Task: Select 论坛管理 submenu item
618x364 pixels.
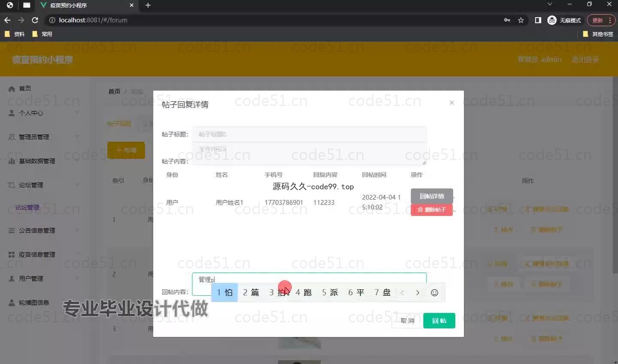Action: tap(27, 207)
